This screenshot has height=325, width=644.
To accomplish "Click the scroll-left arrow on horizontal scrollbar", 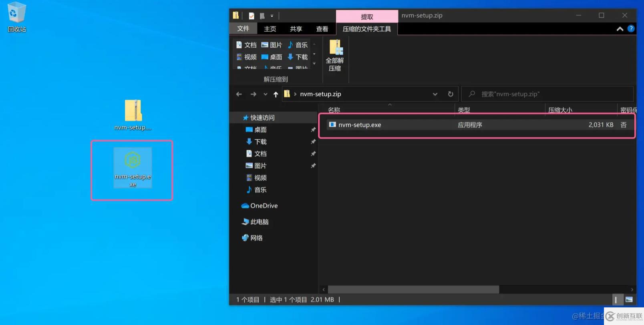I will 324,289.
